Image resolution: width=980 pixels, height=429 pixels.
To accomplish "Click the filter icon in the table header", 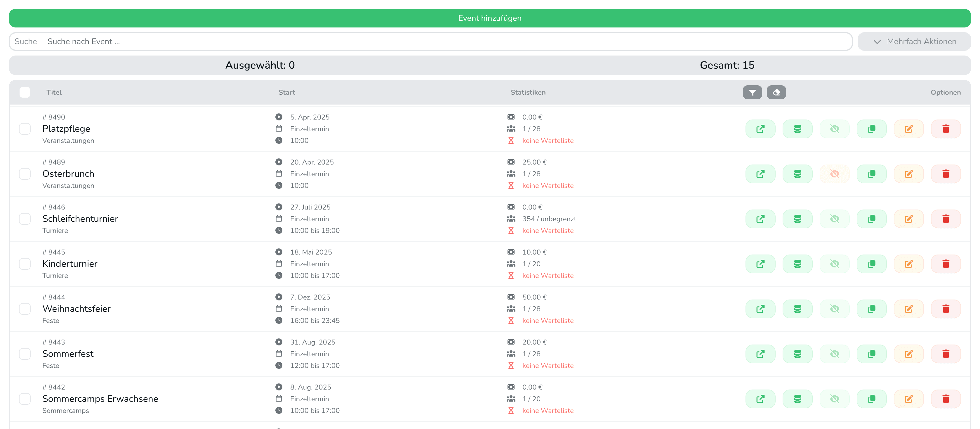I will click(x=752, y=93).
